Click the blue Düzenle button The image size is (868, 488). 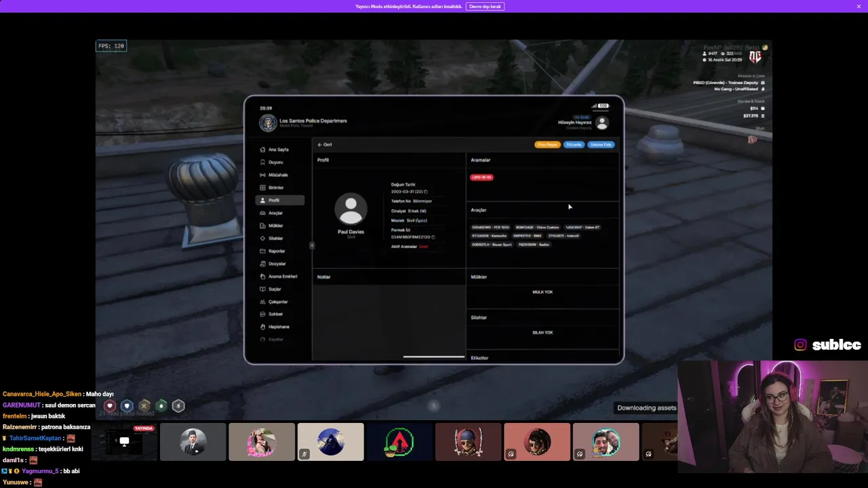click(x=574, y=144)
